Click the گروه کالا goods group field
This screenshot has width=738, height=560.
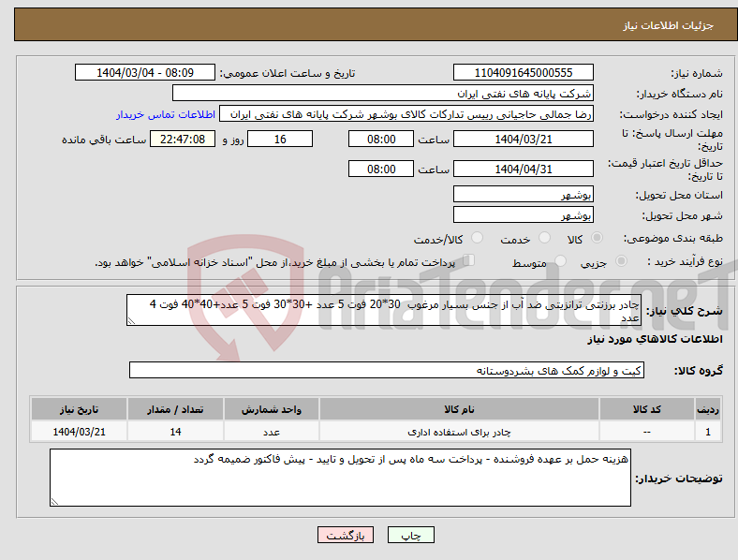pyautogui.click(x=387, y=370)
